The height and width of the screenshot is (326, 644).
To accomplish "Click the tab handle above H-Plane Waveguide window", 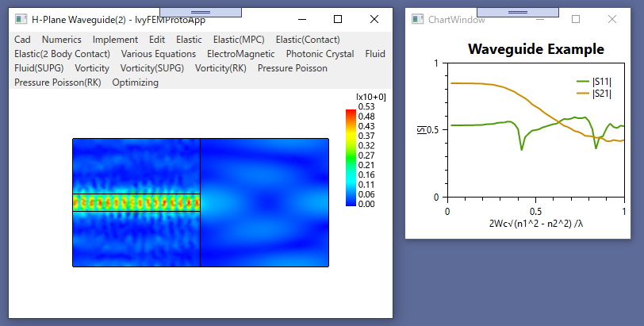I will (201, 13).
